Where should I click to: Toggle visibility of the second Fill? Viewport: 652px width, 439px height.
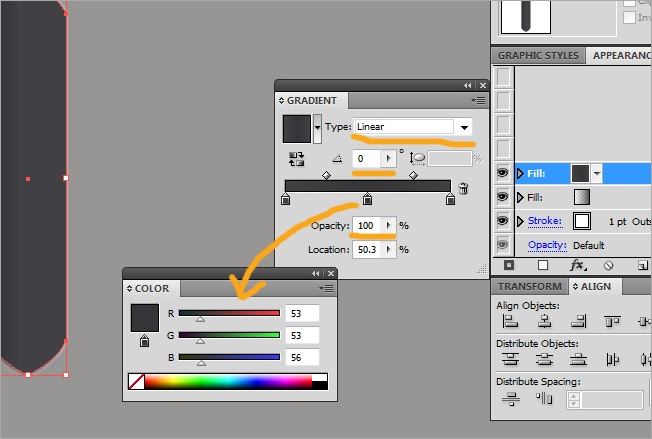(502, 197)
